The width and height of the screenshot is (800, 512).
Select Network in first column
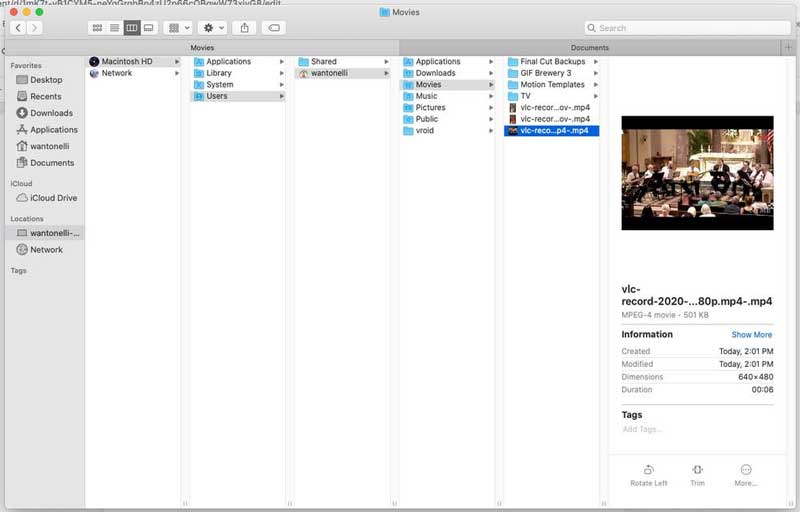[134, 73]
